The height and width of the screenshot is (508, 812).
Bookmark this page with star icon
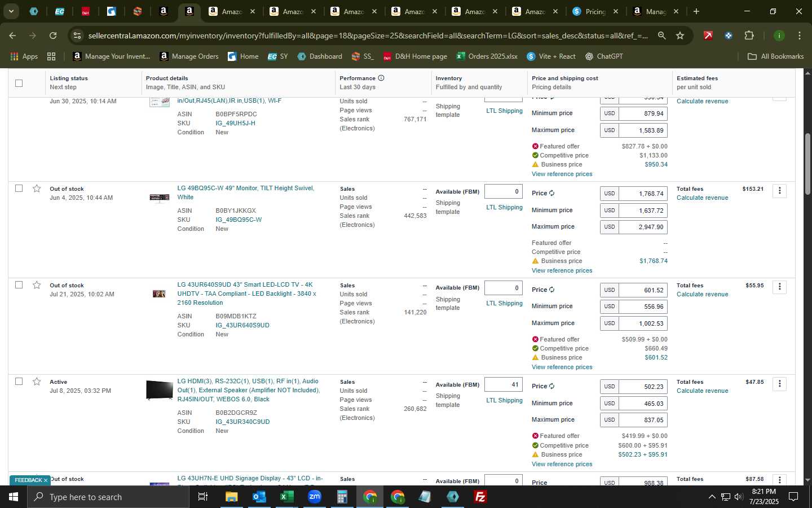tap(680, 36)
